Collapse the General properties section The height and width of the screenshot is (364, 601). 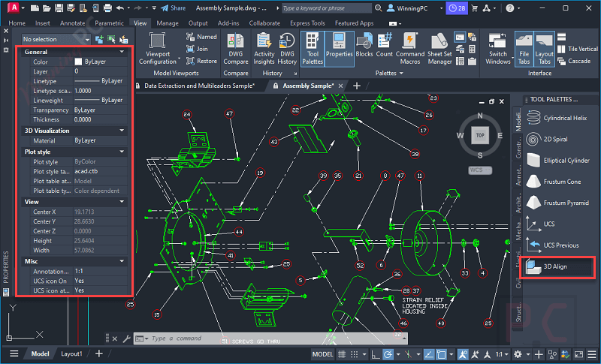tap(122, 52)
